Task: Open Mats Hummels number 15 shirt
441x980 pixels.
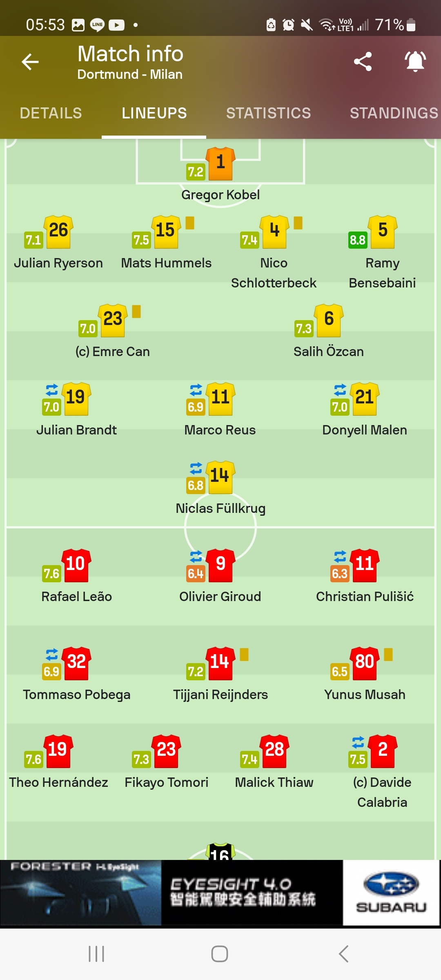Action: click(166, 232)
